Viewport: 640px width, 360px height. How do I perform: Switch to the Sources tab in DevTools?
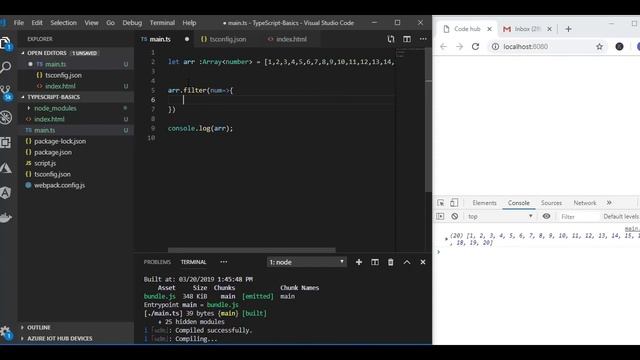pos(551,203)
